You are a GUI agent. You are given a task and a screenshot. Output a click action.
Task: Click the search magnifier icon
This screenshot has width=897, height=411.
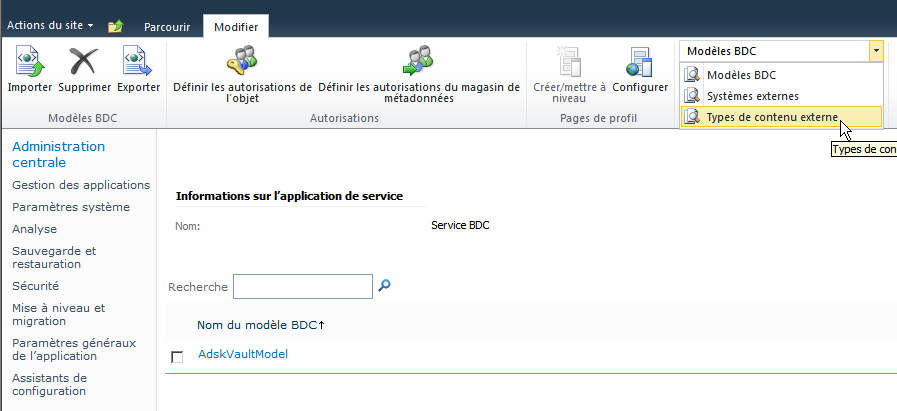384,286
